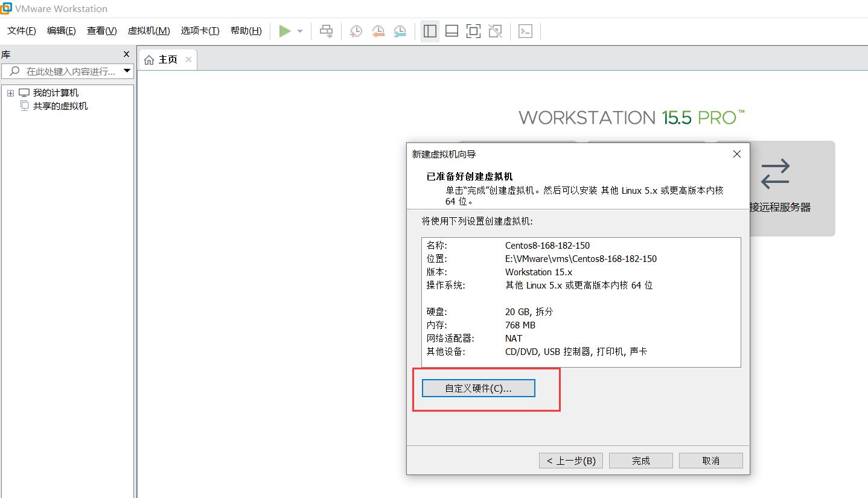The height and width of the screenshot is (498, 868).
Task: Show the thumbnail bar icon
Action: 452,31
